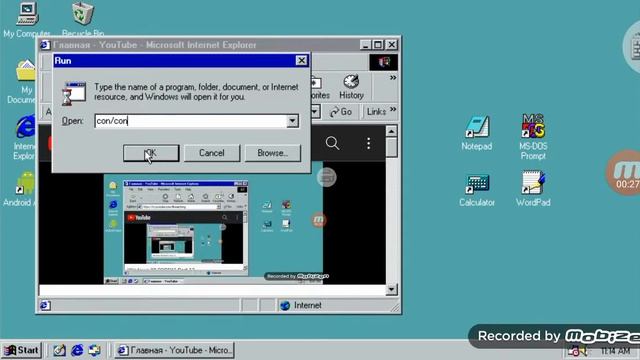640x360 pixels.
Task: Open the My Documents folder icon
Action: [x=25, y=70]
